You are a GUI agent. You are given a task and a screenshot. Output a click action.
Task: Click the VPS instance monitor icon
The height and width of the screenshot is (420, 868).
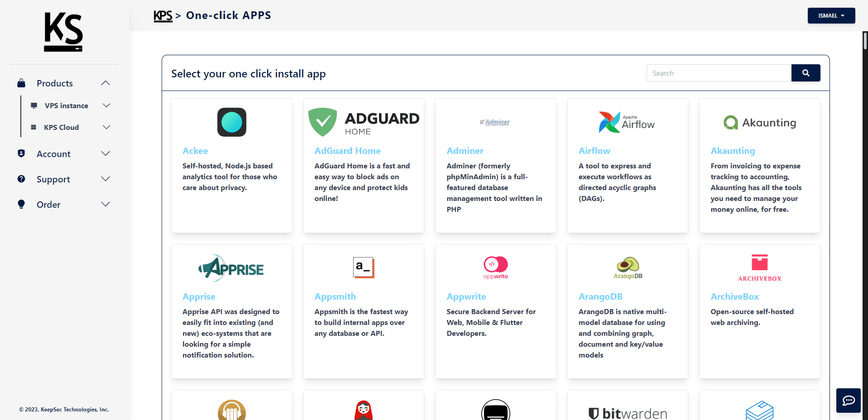pos(34,105)
